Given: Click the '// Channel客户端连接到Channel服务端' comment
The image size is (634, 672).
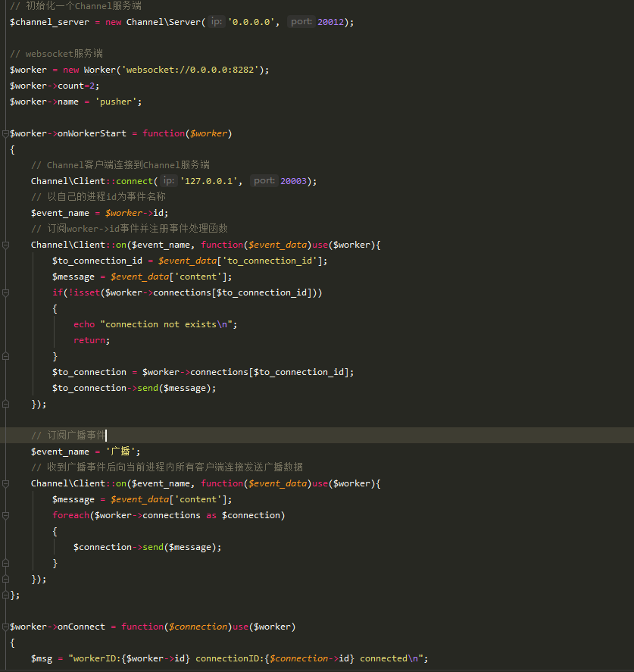Looking at the screenshot, I should [x=120, y=165].
